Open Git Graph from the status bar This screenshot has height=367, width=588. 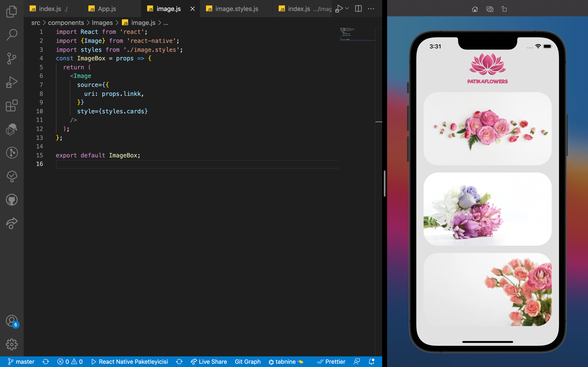[248, 361]
